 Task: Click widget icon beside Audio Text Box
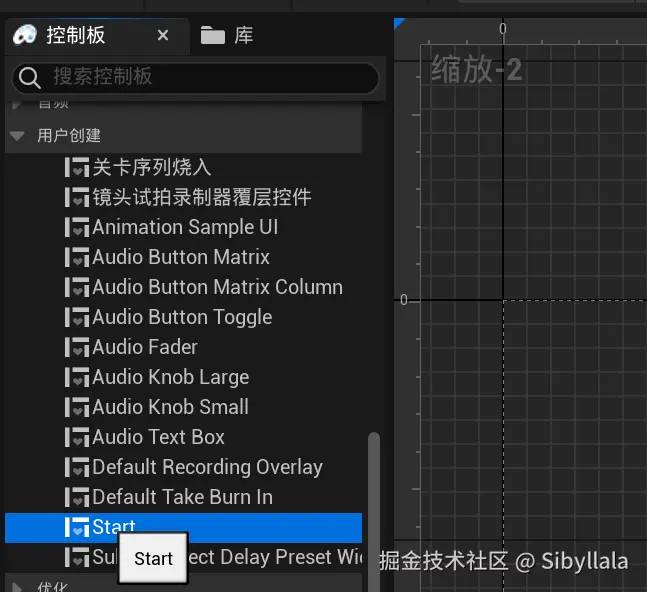coord(77,437)
